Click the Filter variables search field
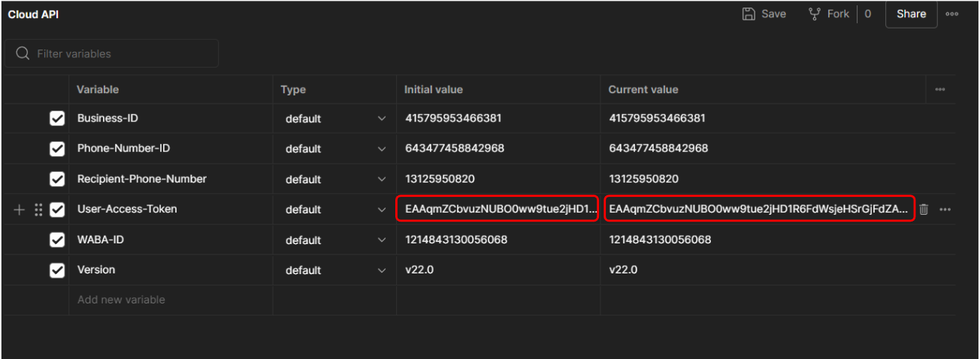The image size is (980, 359). coord(120,54)
